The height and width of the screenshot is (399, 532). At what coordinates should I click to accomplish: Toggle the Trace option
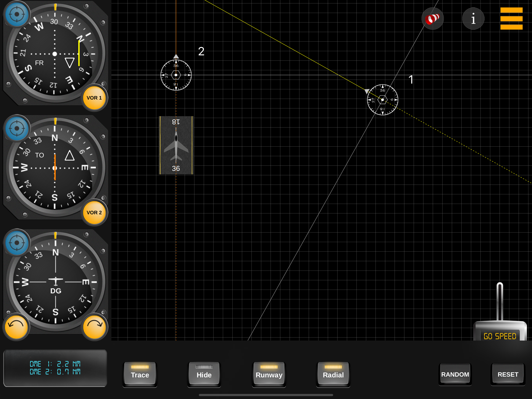[140, 374]
